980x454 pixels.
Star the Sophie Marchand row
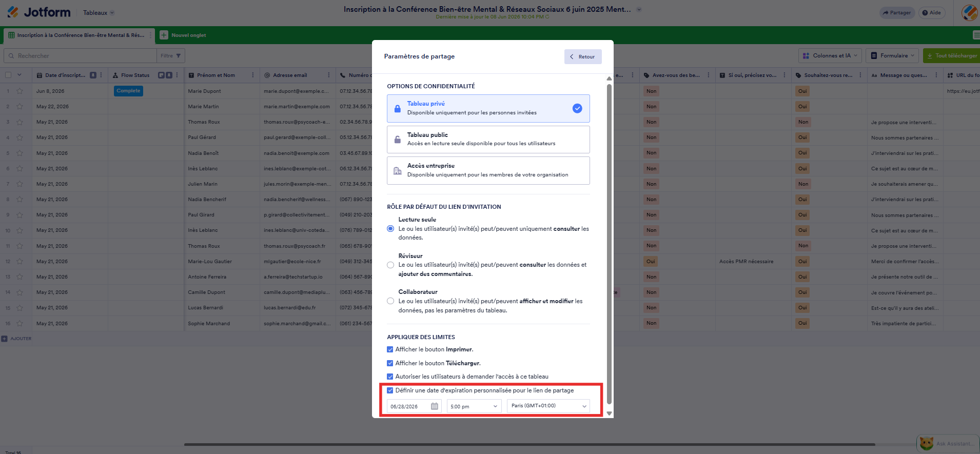[x=19, y=324]
